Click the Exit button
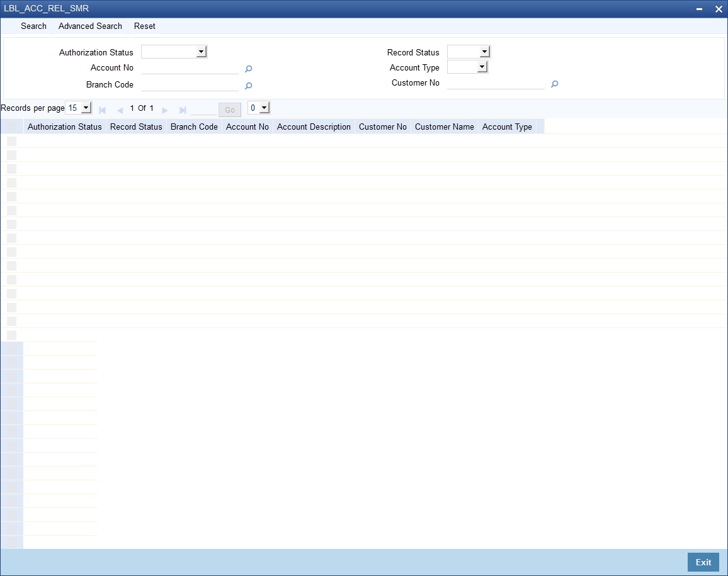Image resolution: width=728 pixels, height=576 pixels. [703, 562]
